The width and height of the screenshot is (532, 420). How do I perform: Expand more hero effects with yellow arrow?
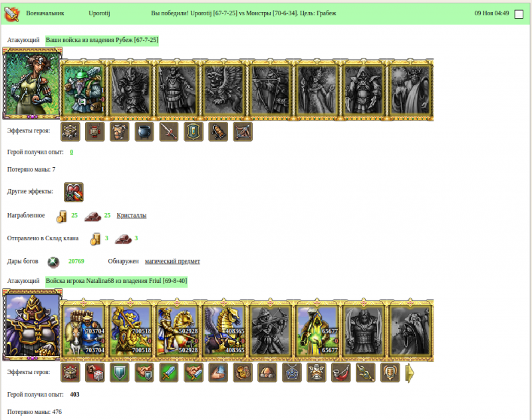410,373
